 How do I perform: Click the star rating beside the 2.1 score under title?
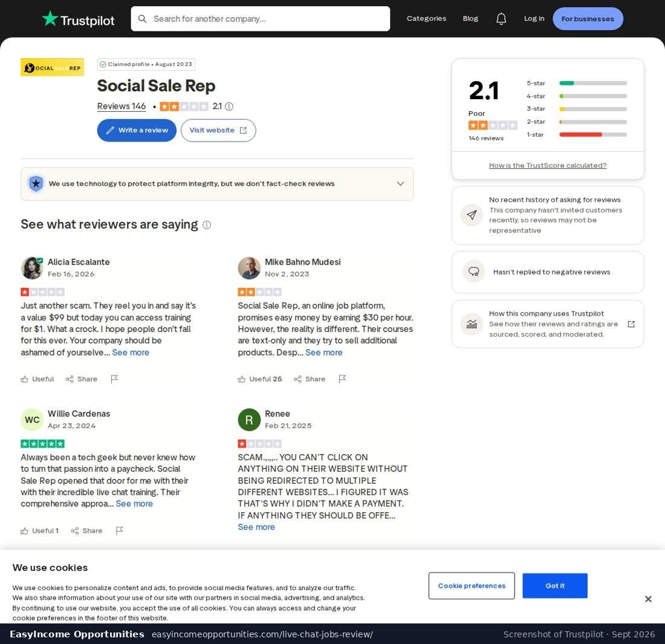click(184, 106)
